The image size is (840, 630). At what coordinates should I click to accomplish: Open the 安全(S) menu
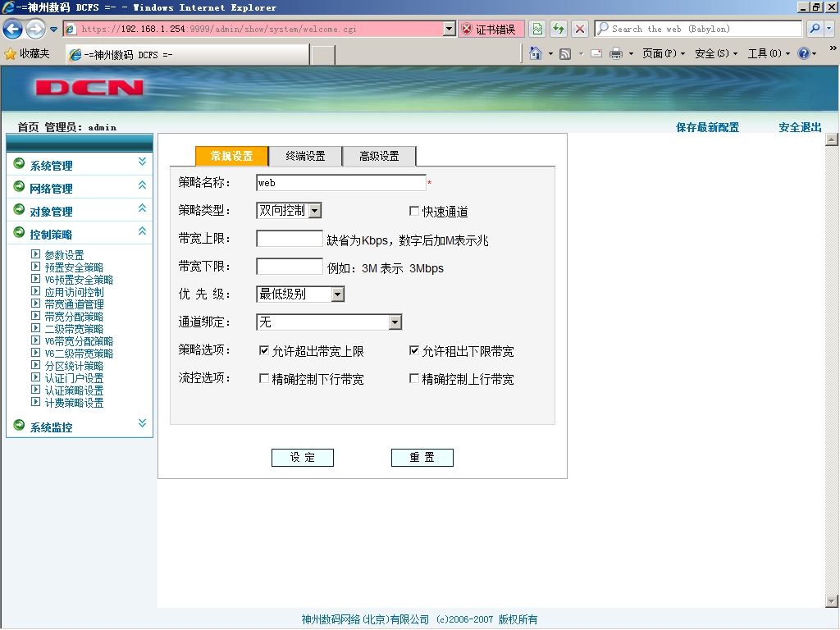click(x=715, y=53)
